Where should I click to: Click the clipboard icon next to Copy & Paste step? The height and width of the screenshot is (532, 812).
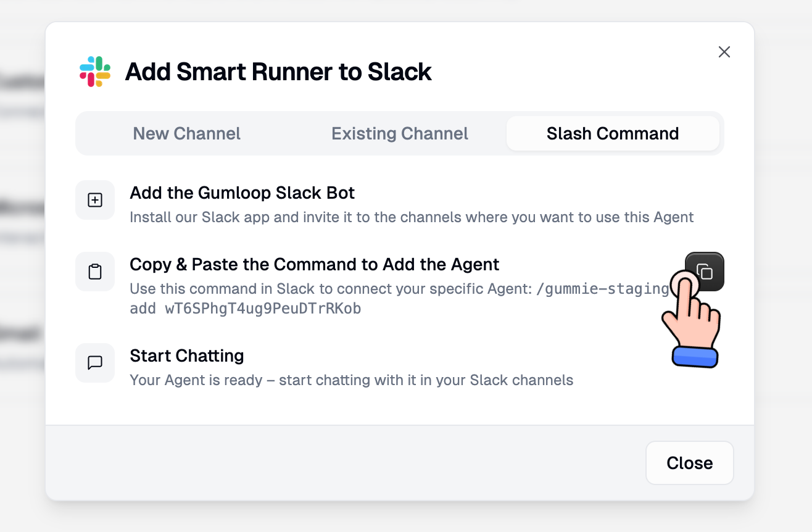(95, 272)
